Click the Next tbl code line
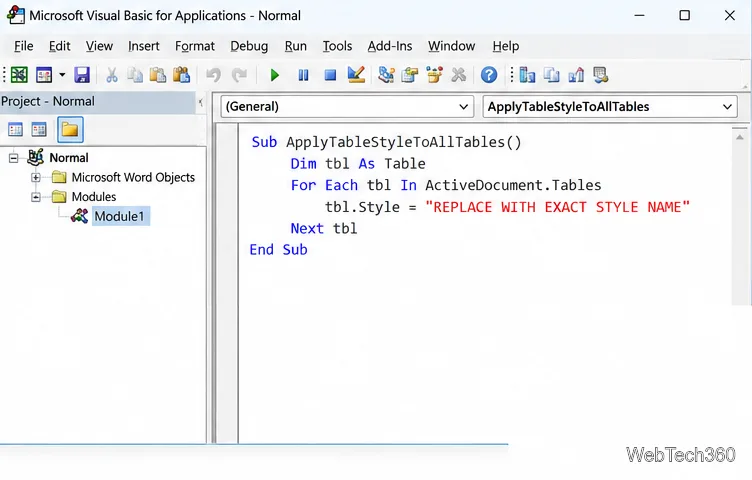 [x=324, y=229]
